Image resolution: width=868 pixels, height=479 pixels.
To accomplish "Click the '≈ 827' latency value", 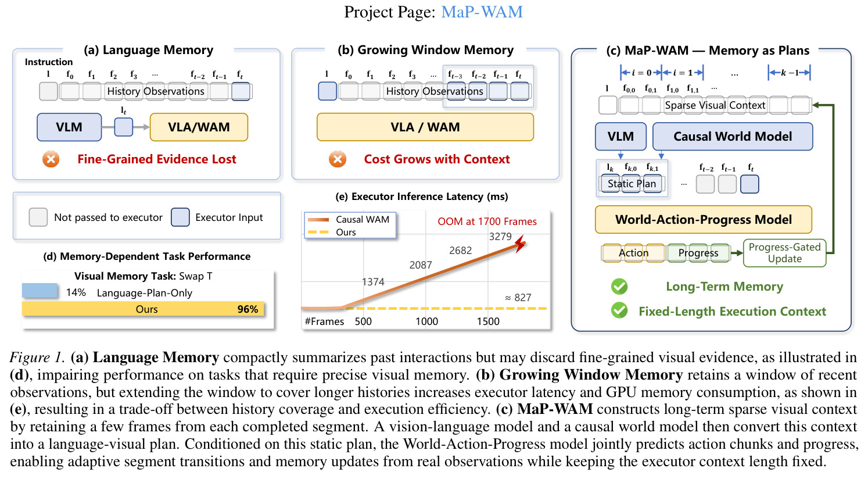I will pos(518,298).
